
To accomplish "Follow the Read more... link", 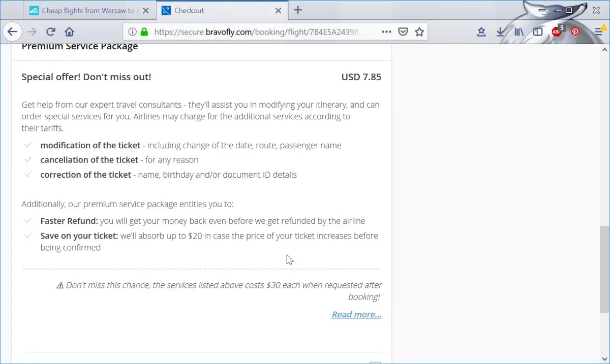I will pos(356,314).
